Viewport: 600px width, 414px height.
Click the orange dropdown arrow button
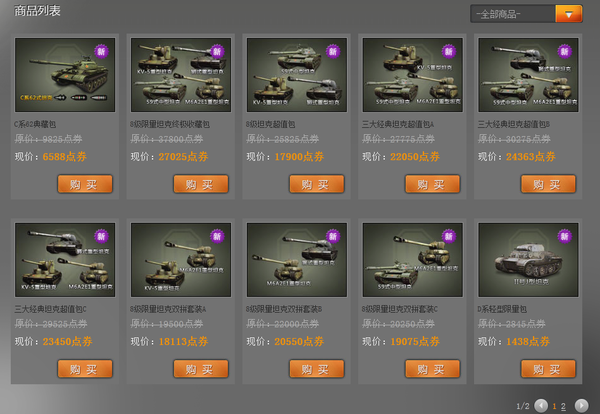coord(569,14)
